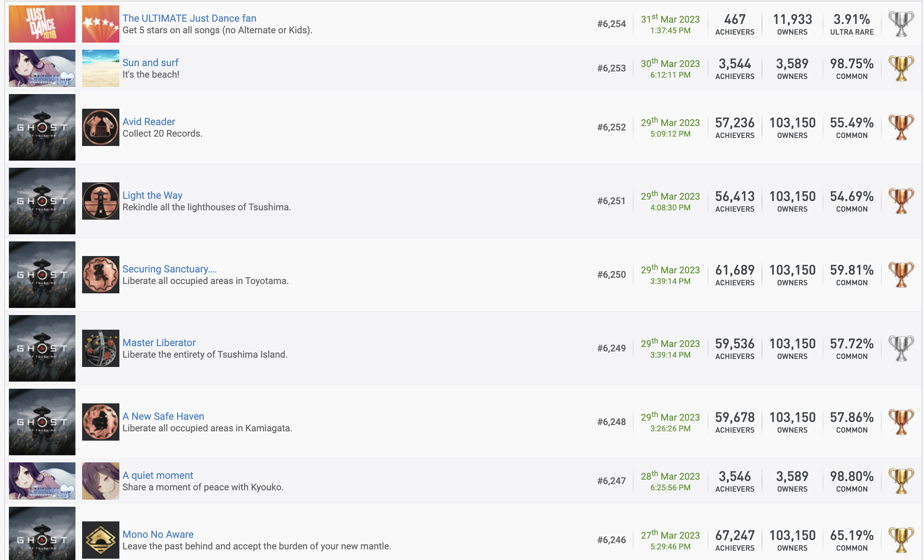924x560 pixels.
Task: Open the "Sun and surf" trophy link
Action: (150, 63)
